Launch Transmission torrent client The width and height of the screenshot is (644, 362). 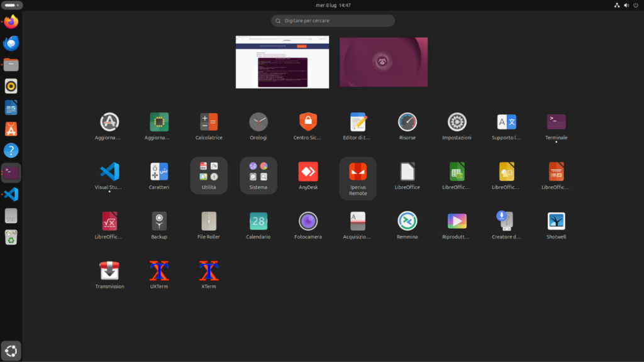tap(109, 271)
